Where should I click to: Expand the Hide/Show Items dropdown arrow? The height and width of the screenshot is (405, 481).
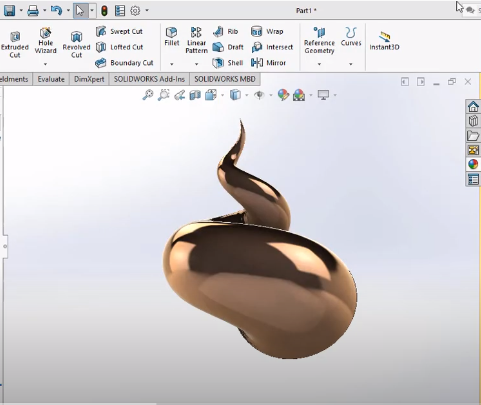[271, 95]
